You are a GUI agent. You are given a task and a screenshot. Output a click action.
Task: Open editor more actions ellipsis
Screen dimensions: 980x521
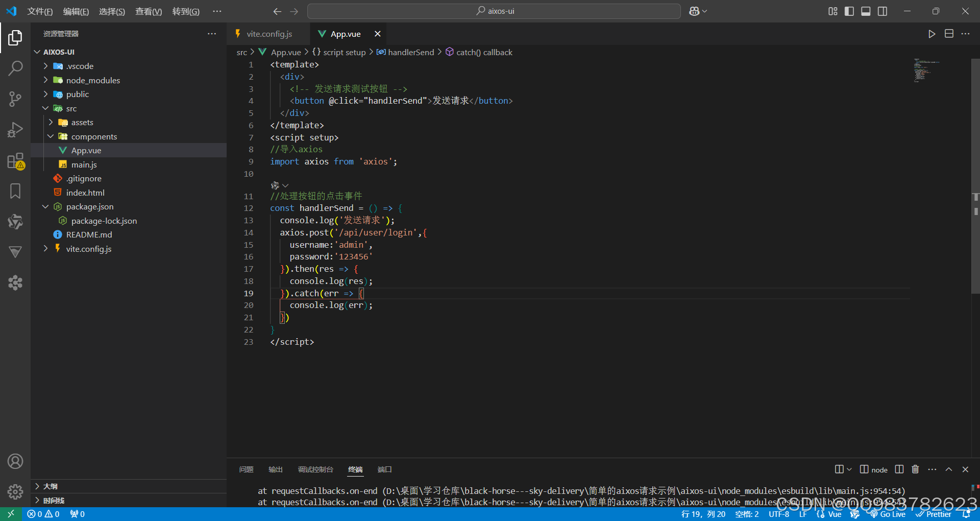click(965, 34)
